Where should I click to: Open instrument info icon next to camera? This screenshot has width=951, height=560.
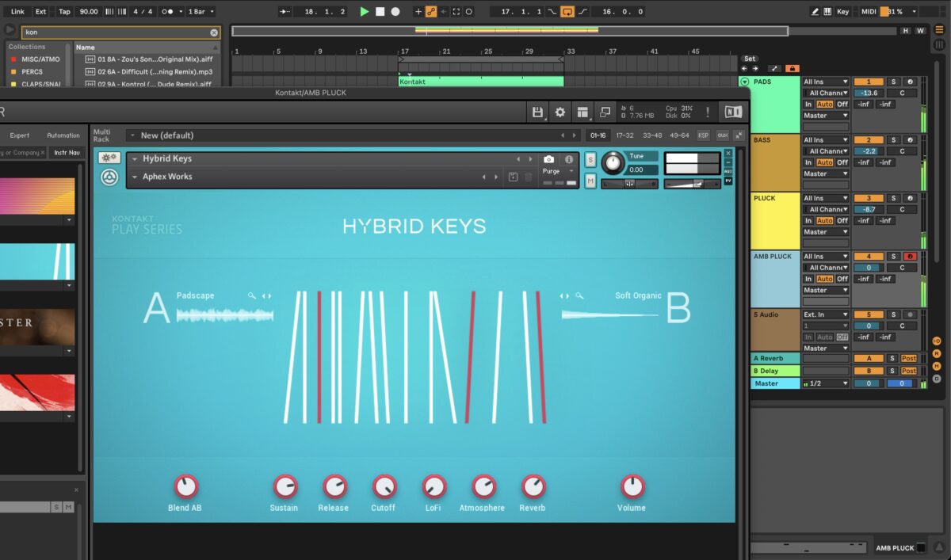pyautogui.click(x=569, y=159)
